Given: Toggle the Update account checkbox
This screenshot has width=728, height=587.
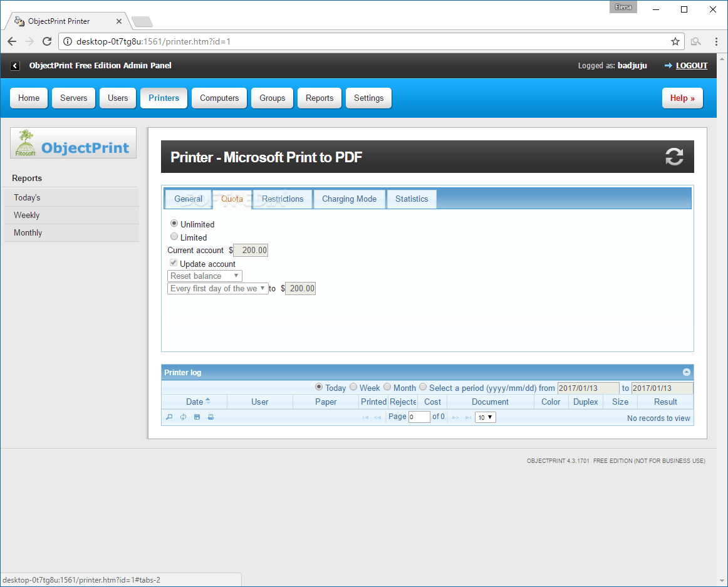Looking at the screenshot, I should [x=174, y=263].
